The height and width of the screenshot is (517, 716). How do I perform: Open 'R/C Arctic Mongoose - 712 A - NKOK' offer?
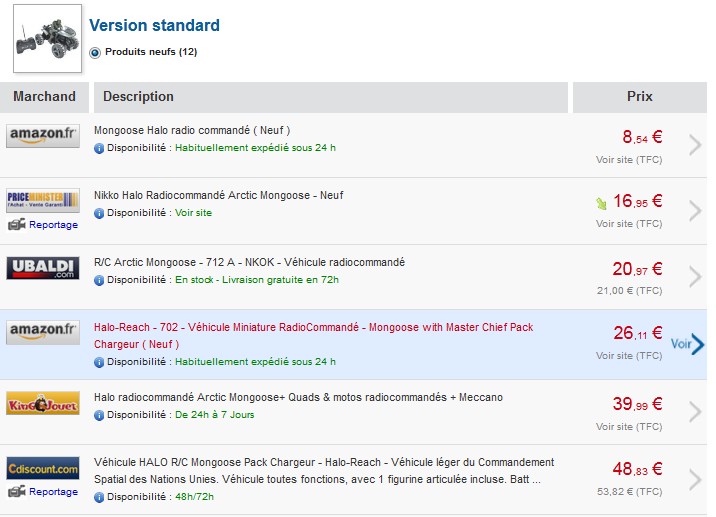pos(249,263)
